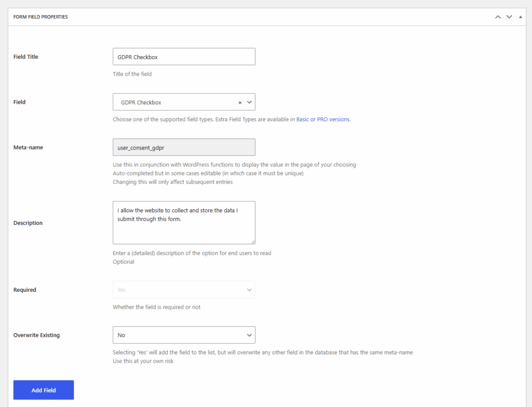Click the Meta-name label
This screenshot has height=407, width=532.
(x=28, y=147)
